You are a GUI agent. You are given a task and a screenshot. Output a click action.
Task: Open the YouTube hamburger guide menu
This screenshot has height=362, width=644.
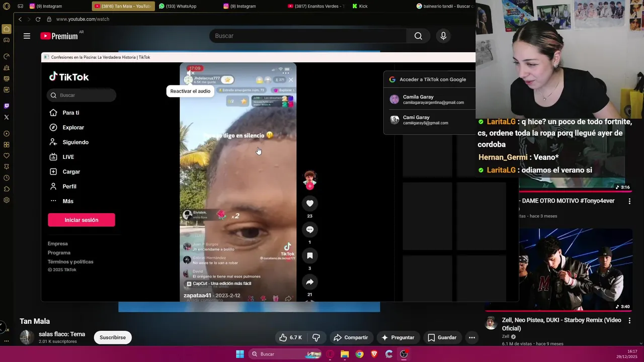[x=27, y=36]
